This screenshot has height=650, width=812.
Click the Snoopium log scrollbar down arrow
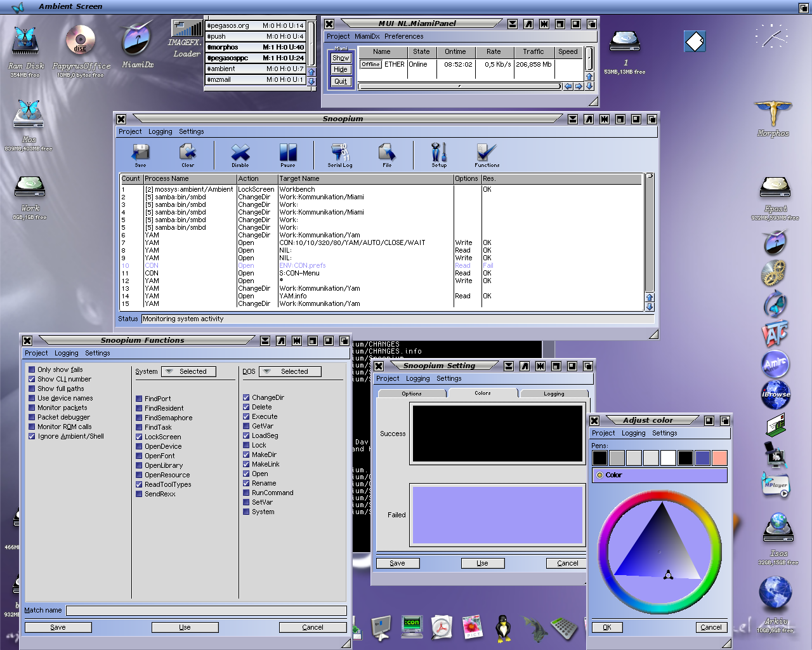click(650, 307)
